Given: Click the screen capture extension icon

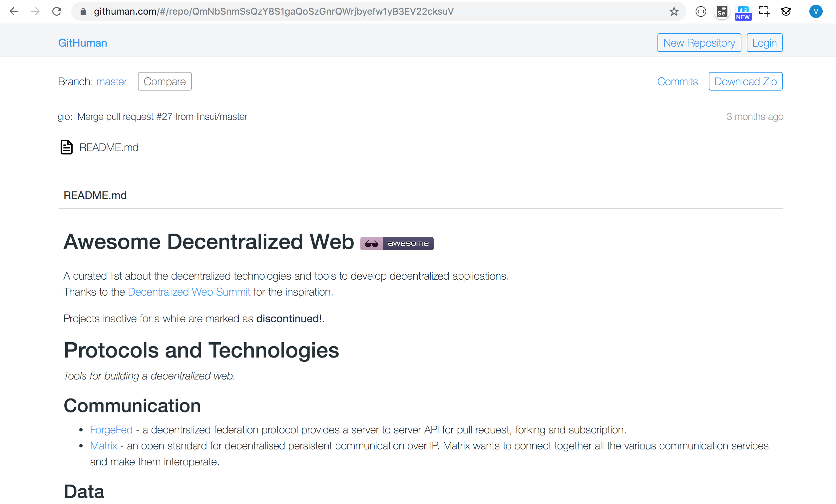Looking at the screenshot, I should [764, 11].
